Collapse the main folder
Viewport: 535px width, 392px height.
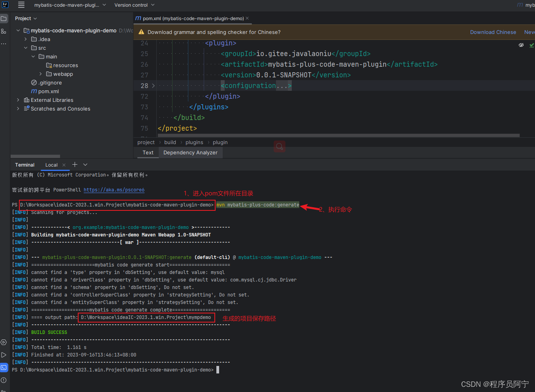point(33,56)
